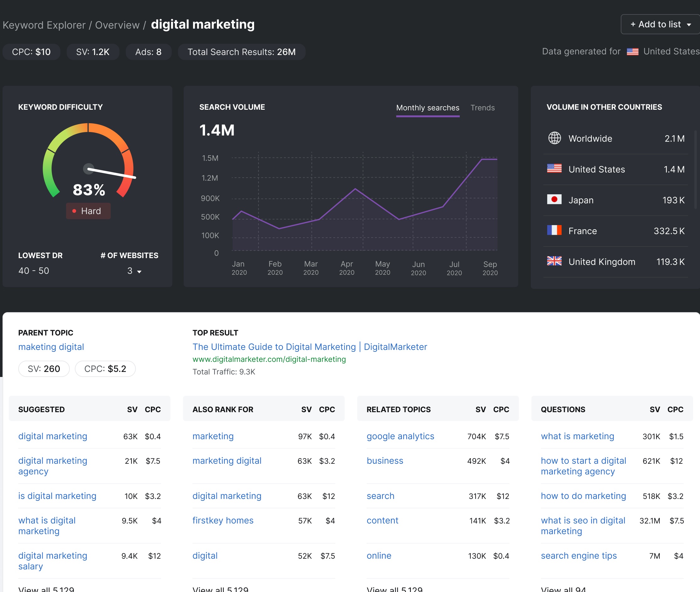Click the US flag beside Data generated for
The width and height of the screenshot is (700, 592).
coord(632,52)
